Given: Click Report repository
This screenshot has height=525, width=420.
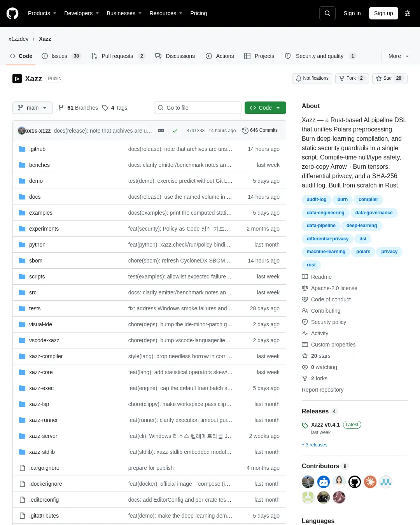Looking at the screenshot, I should click(x=323, y=390).
